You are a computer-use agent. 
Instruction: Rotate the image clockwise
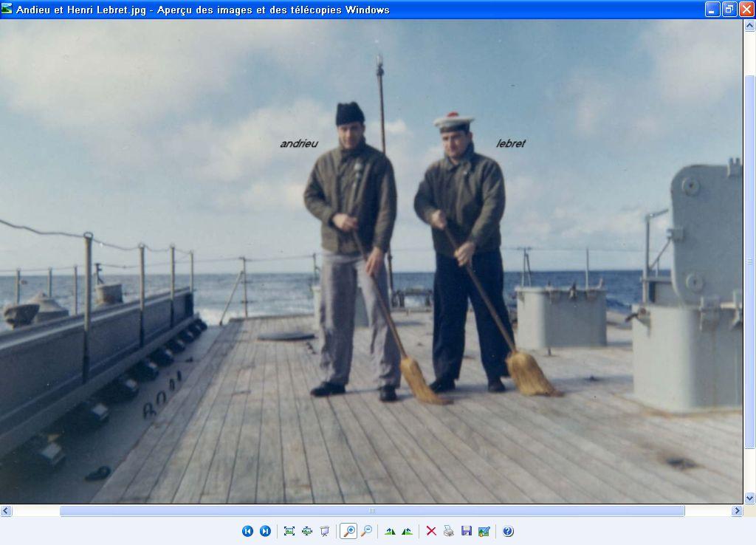point(390,531)
